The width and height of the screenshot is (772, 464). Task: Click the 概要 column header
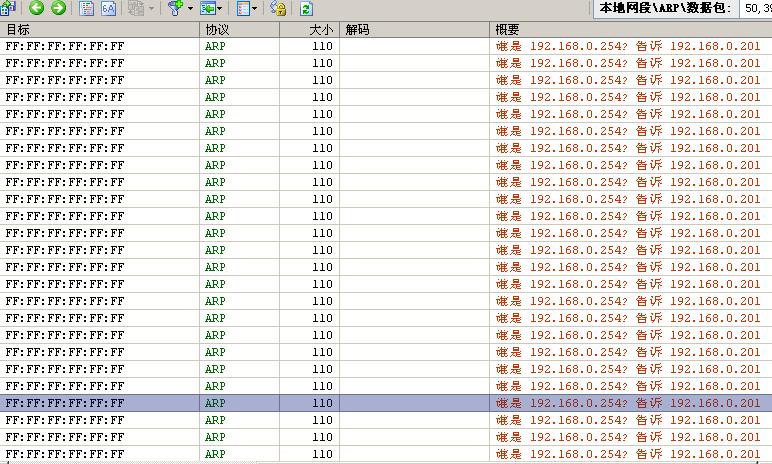(630, 30)
